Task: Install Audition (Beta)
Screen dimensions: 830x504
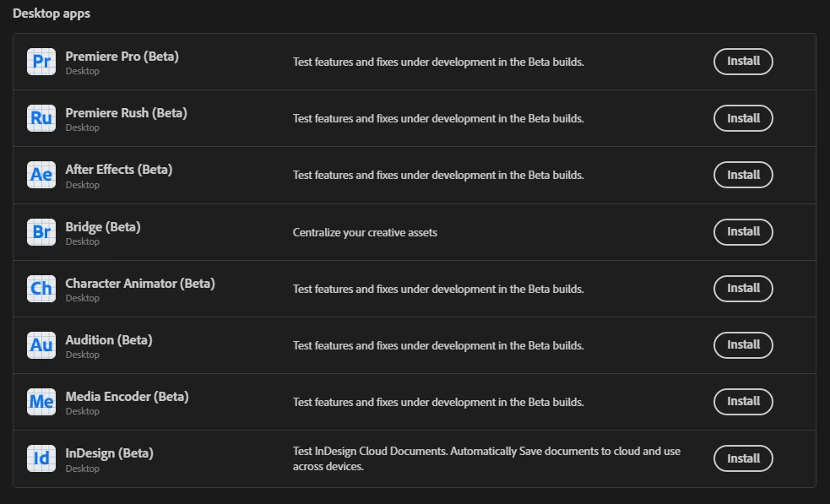Action: [x=743, y=345]
